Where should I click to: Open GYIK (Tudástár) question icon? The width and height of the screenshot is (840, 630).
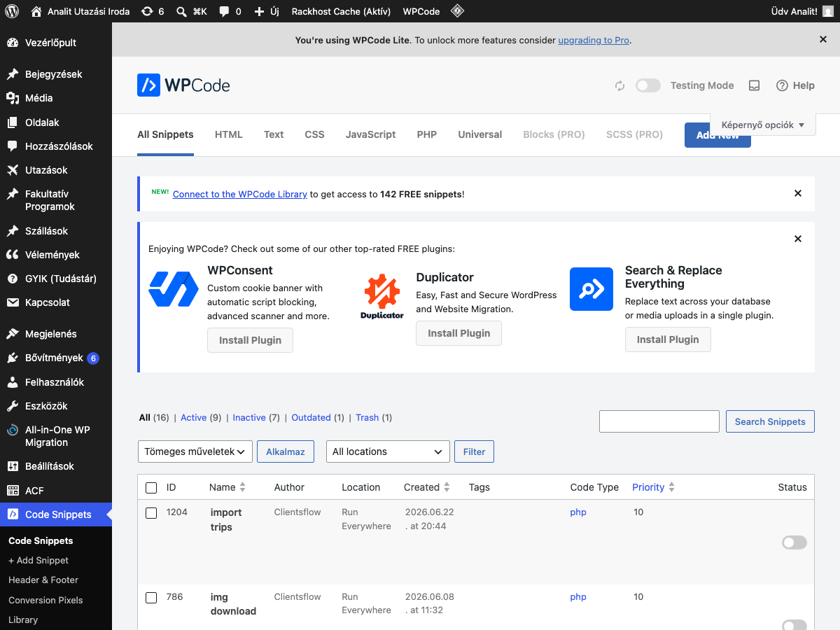click(13, 279)
